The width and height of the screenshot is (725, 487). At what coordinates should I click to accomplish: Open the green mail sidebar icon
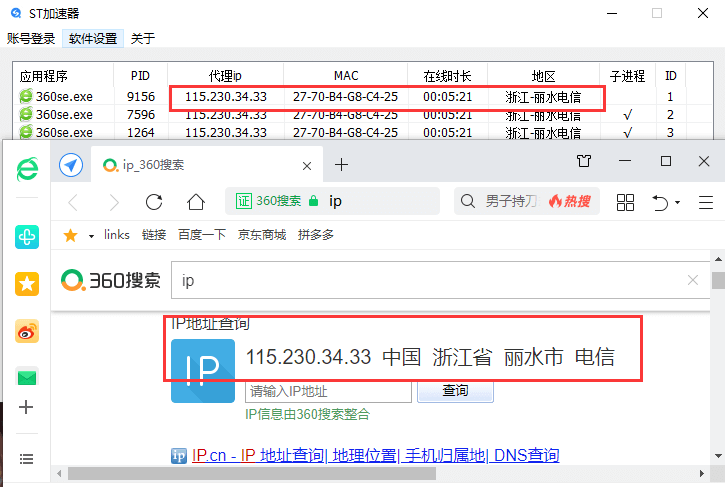coord(27,378)
